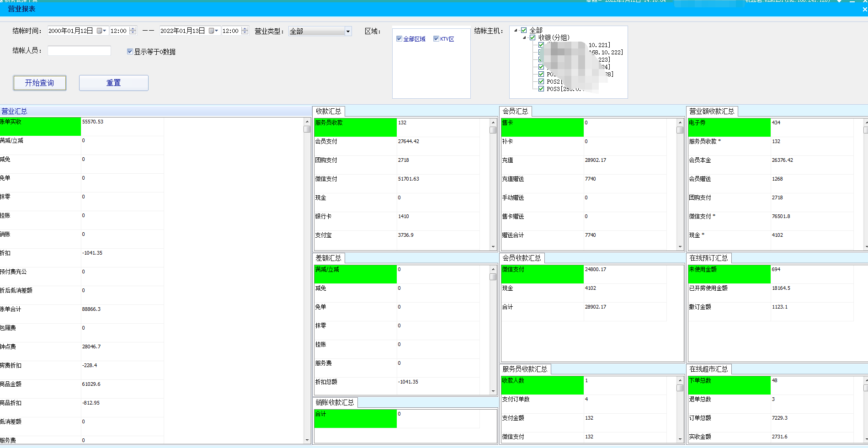Click the start time 12:00 spinner arrows
The image size is (868, 448).
(133, 31)
